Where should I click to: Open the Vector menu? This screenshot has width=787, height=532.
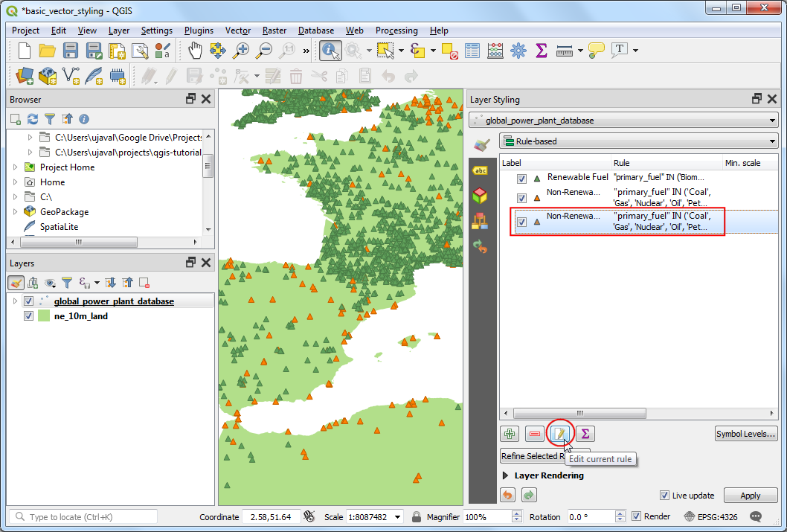click(237, 31)
